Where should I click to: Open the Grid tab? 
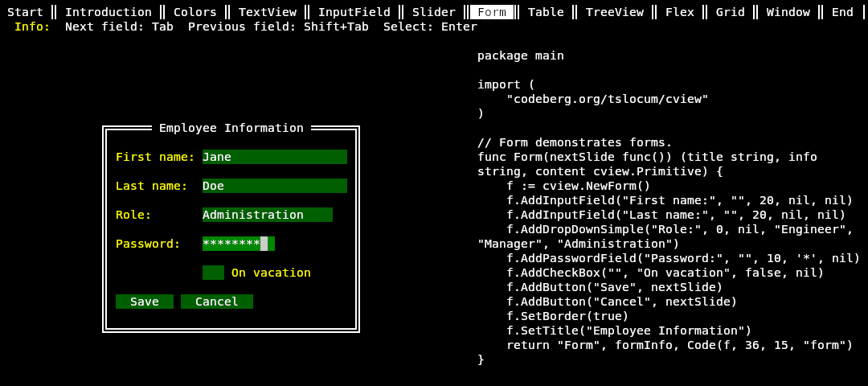point(730,12)
